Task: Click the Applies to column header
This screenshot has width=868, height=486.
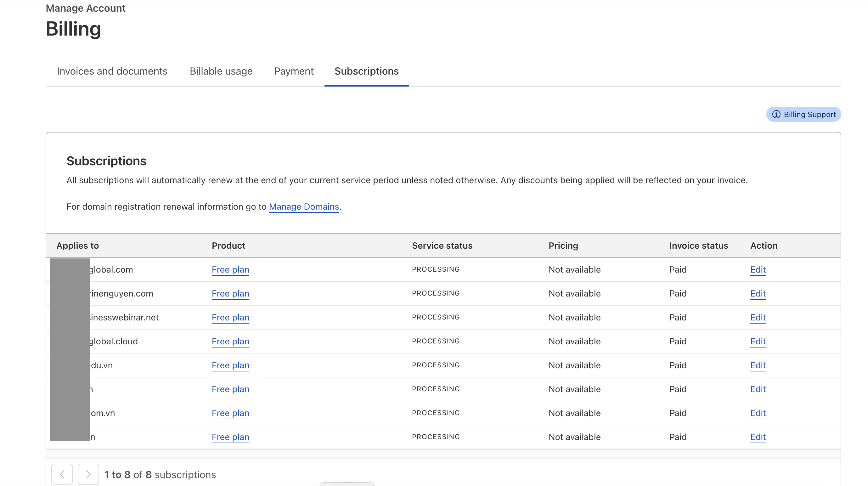Action: point(77,246)
